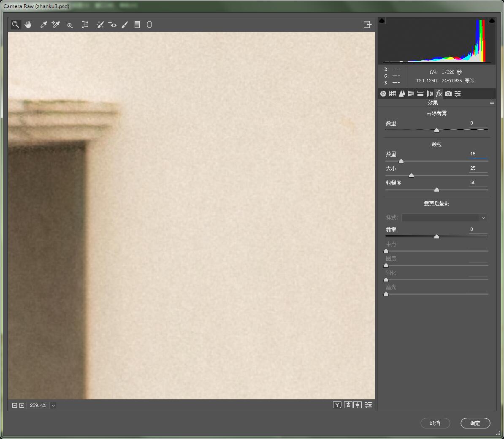Select the White Balance eyedropper tool
Screen dimensions: 504x439
click(x=44, y=24)
